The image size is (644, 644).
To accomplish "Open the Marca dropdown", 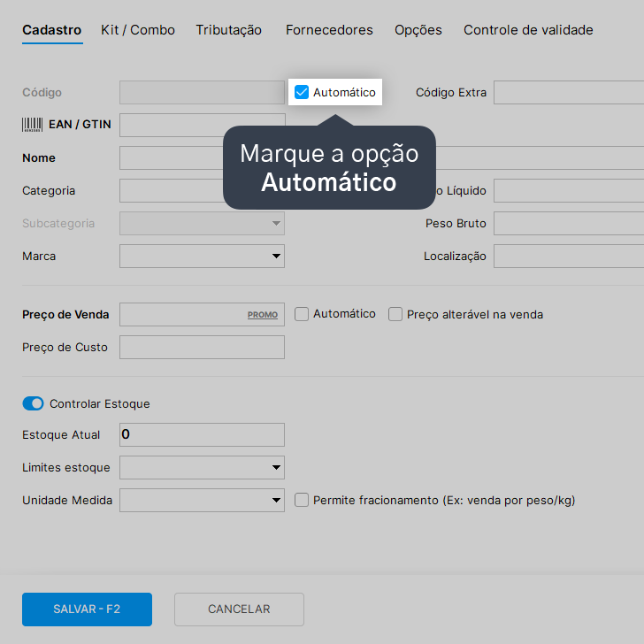I will tap(202, 257).
